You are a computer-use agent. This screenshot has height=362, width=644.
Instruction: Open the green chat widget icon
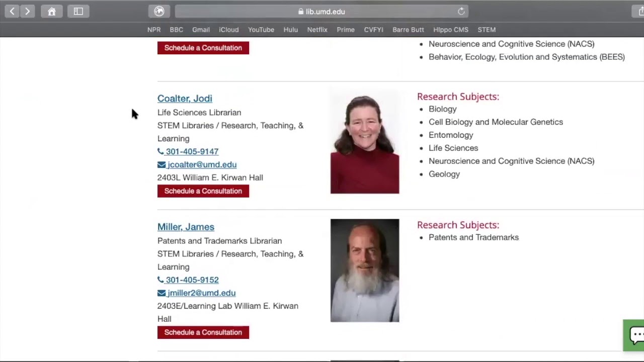pyautogui.click(x=635, y=335)
